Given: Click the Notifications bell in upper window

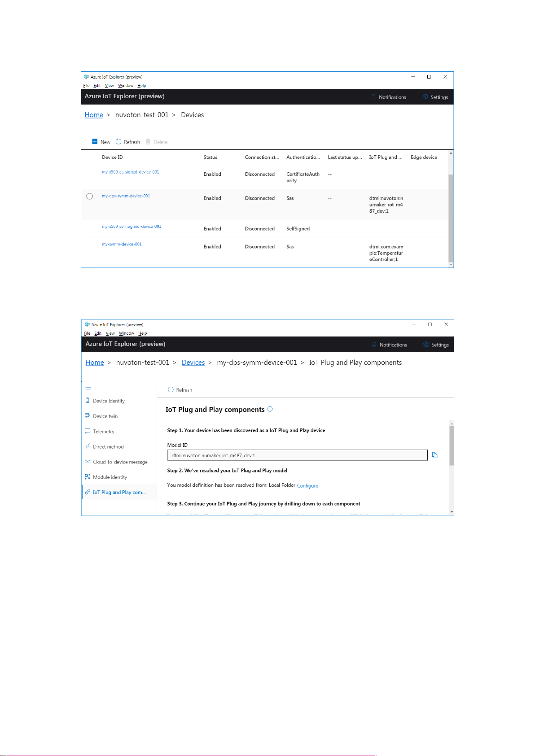Looking at the screenshot, I should coord(373,97).
